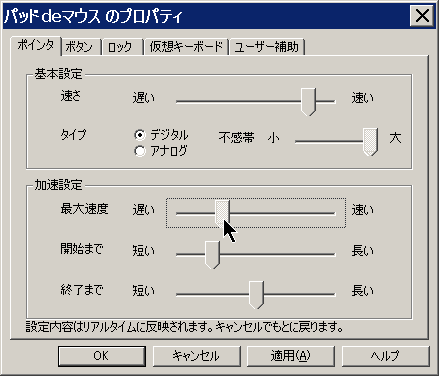Select the アナログ radio button
Image resolution: width=439 pixels, height=376 pixels.
pos(140,151)
